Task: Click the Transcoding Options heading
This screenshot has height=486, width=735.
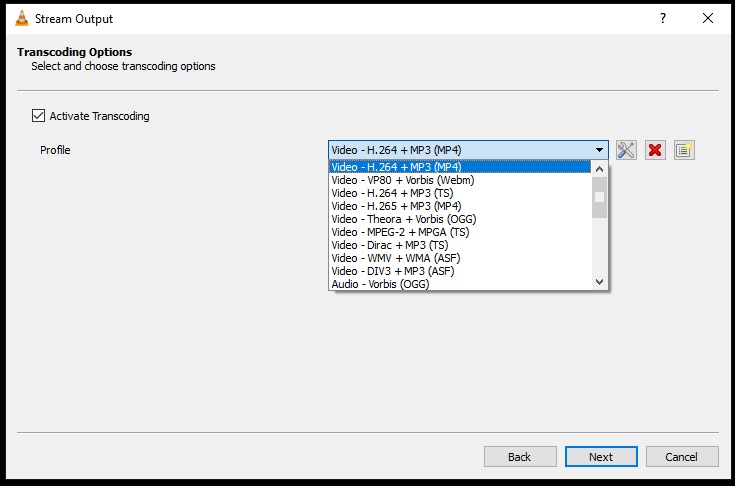Action: pos(75,52)
